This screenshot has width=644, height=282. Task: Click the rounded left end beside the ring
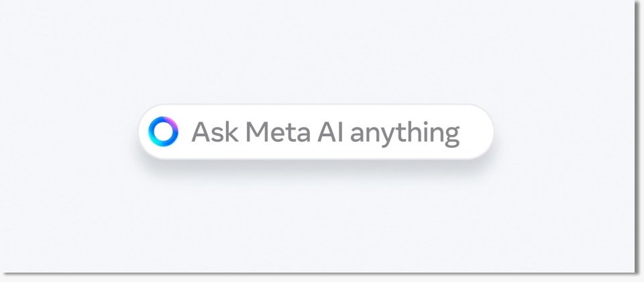[x=144, y=132]
